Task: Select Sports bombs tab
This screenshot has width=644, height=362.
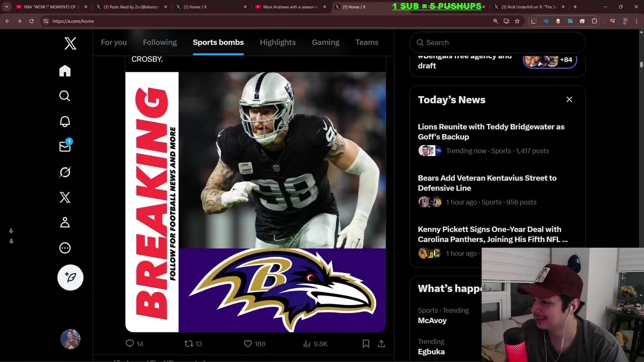Action: [218, 42]
